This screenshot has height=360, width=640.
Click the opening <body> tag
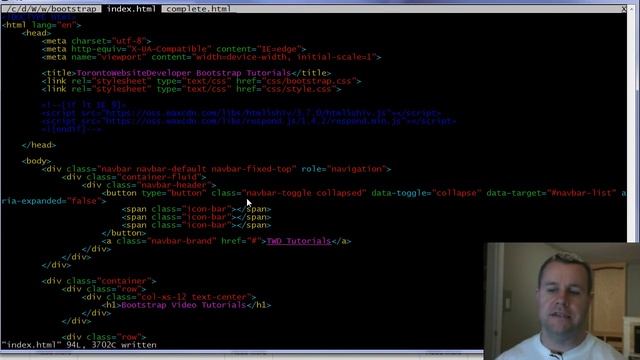point(36,161)
